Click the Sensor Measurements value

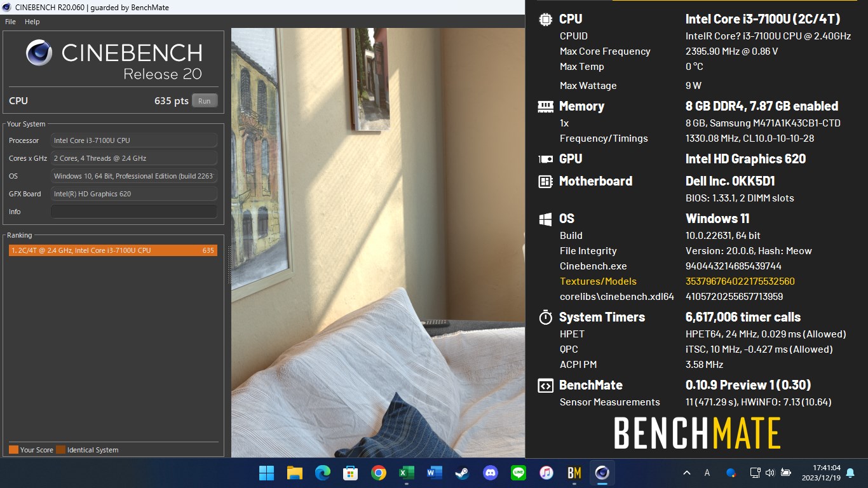(x=759, y=402)
